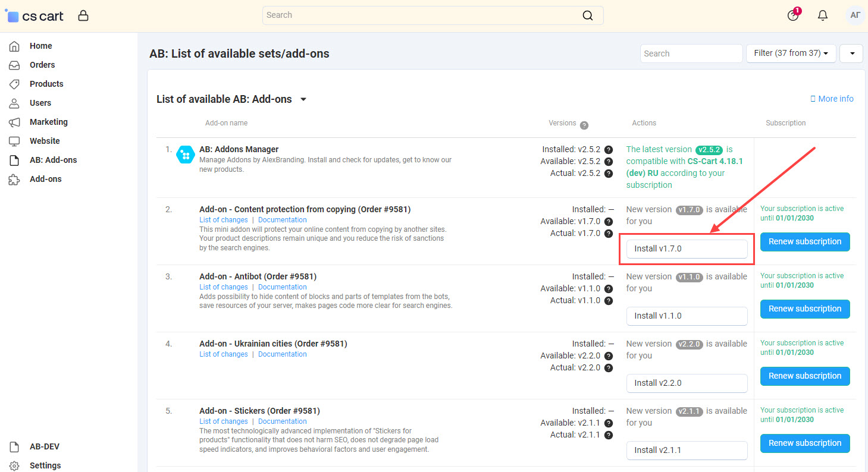Click the Install v1.7.0 button
868x472 pixels.
[x=687, y=249]
